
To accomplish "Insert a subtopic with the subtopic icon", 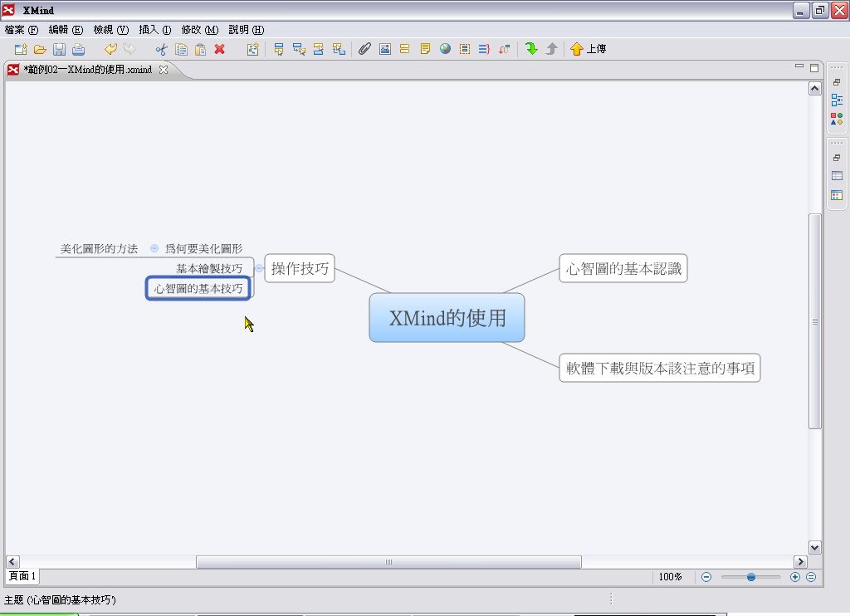I will click(299, 49).
